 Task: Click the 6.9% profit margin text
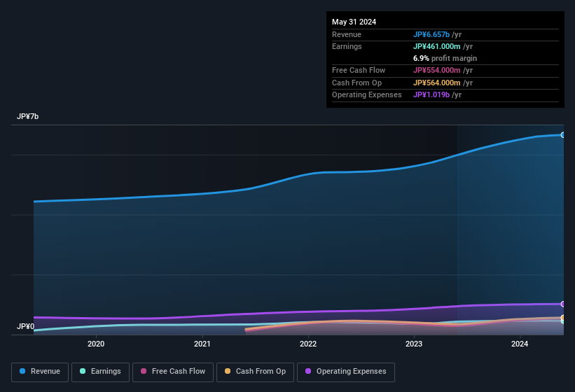445,58
